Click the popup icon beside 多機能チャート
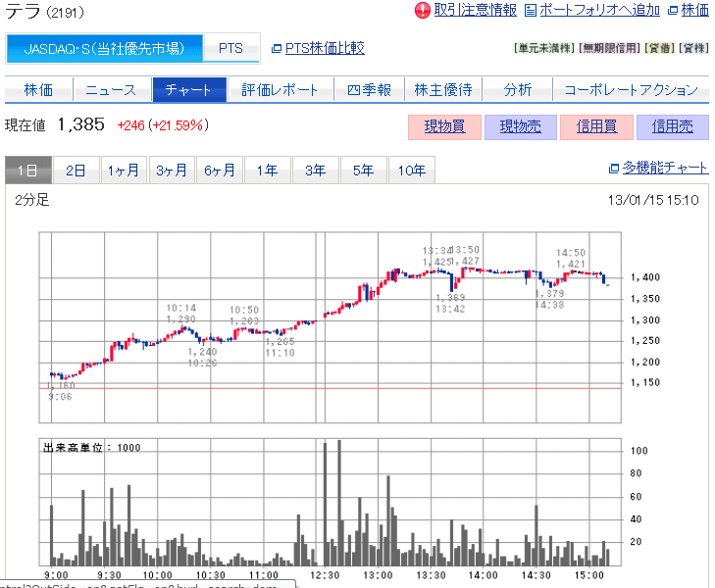The width and height of the screenshot is (715, 588). pos(614,169)
